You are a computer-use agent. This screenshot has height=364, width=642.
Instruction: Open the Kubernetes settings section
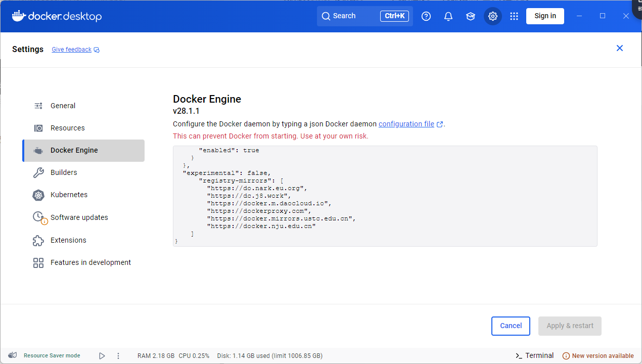click(x=83, y=195)
